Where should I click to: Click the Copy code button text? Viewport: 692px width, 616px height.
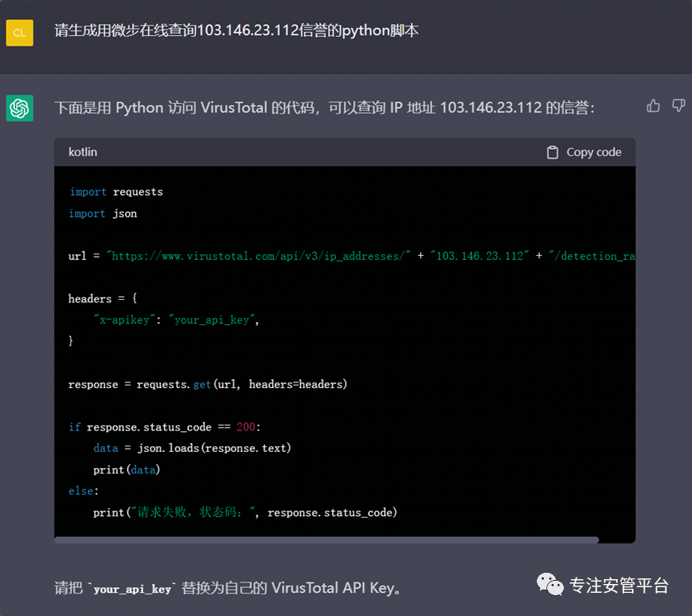click(x=594, y=152)
